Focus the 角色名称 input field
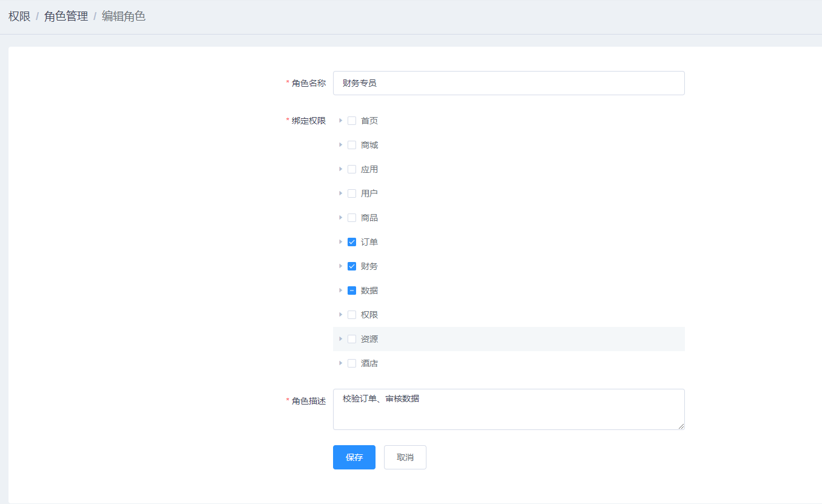 pos(508,83)
